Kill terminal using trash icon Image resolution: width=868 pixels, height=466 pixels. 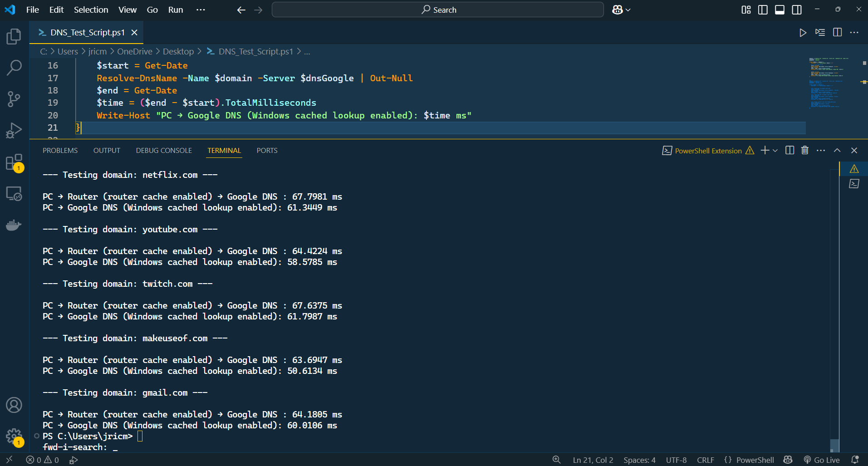[805, 151]
